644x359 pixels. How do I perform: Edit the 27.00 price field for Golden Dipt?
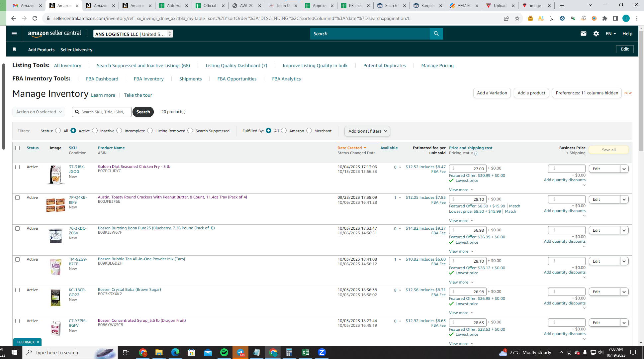(468, 169)
